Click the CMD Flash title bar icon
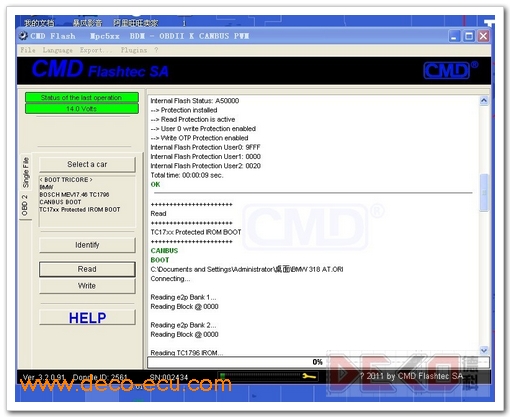The width and height of the screenshot is (510, 417). tap(23, 36)
